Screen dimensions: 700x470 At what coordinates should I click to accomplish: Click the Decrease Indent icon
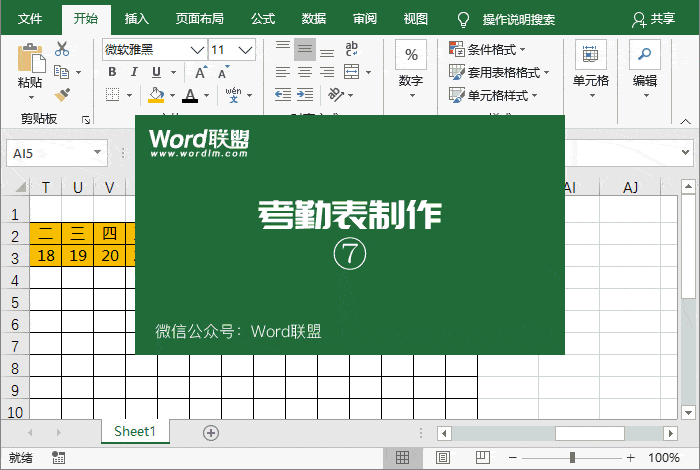click(283, 94)
